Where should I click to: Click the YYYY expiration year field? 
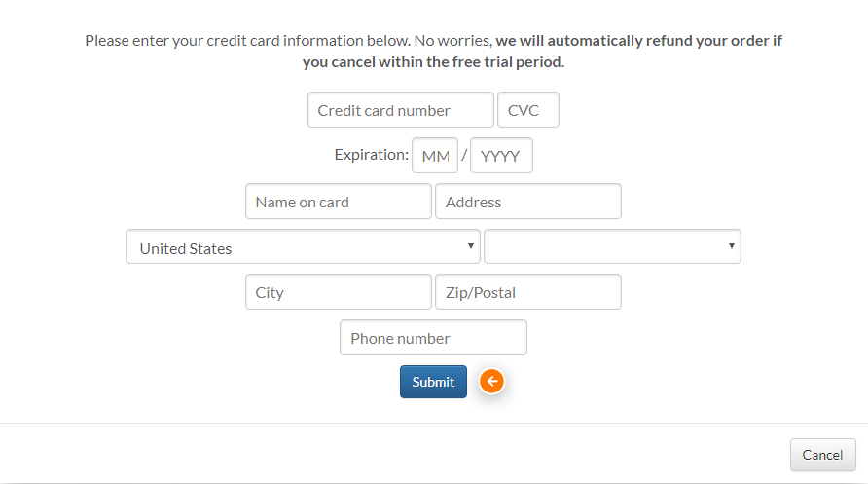coord(501,156)
